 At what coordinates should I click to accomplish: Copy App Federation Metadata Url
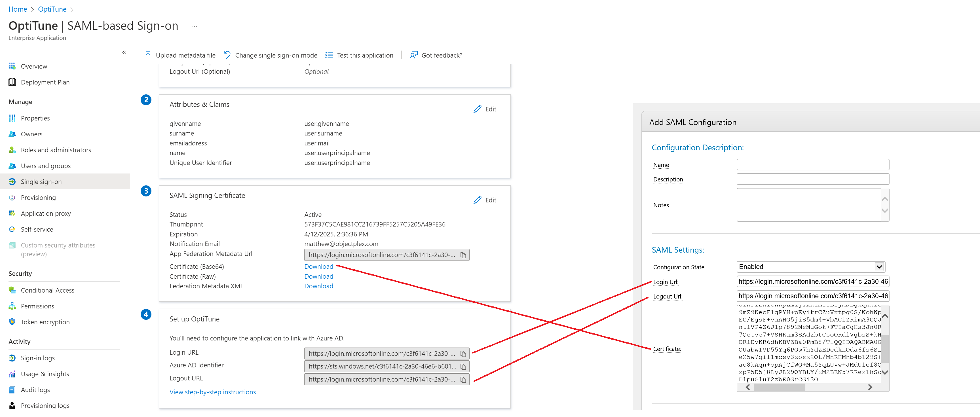[463, 255]
